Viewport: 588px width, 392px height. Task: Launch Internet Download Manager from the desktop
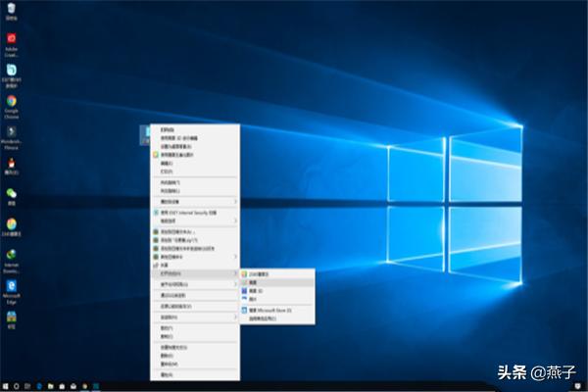(11, 261)
